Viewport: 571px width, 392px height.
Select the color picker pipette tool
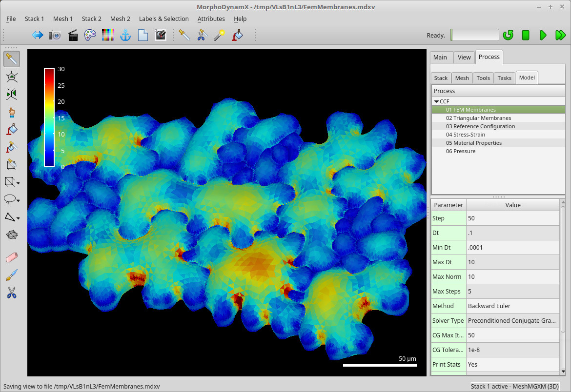11,59
